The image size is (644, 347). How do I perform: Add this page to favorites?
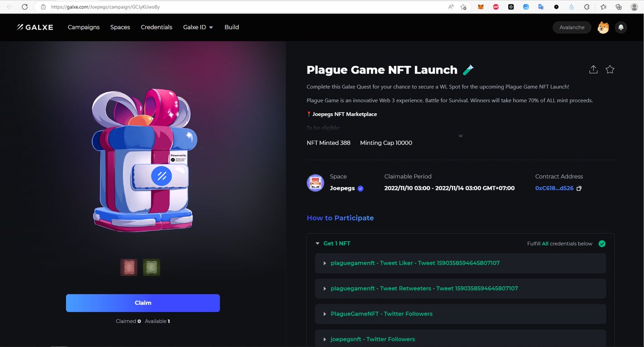click(463, 7)
